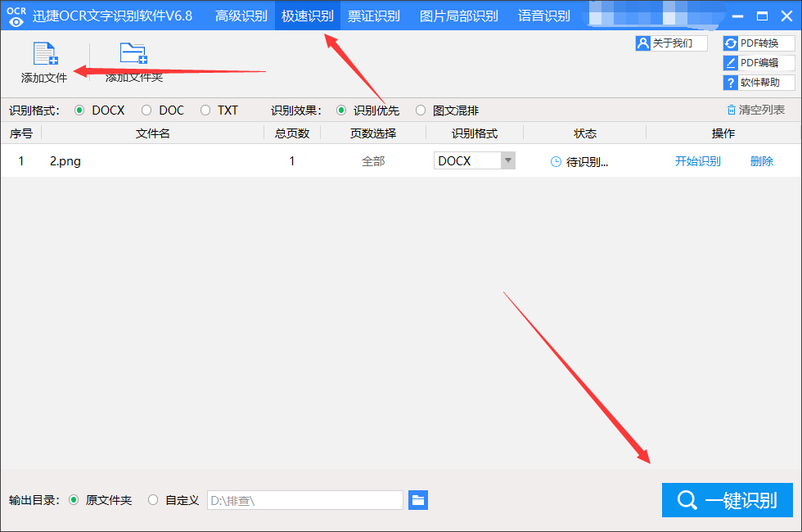Click the 页数选择 column header

373,133
